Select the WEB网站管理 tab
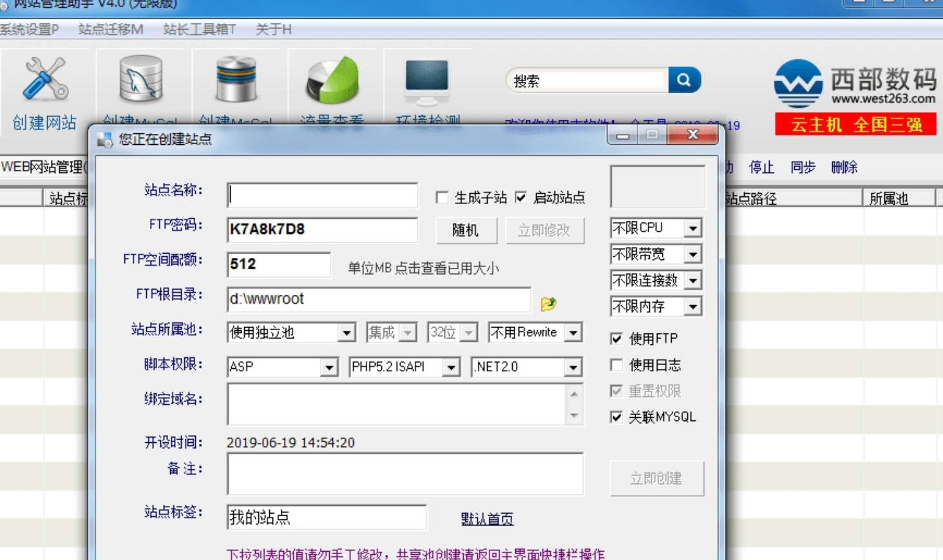 point(44,167)
